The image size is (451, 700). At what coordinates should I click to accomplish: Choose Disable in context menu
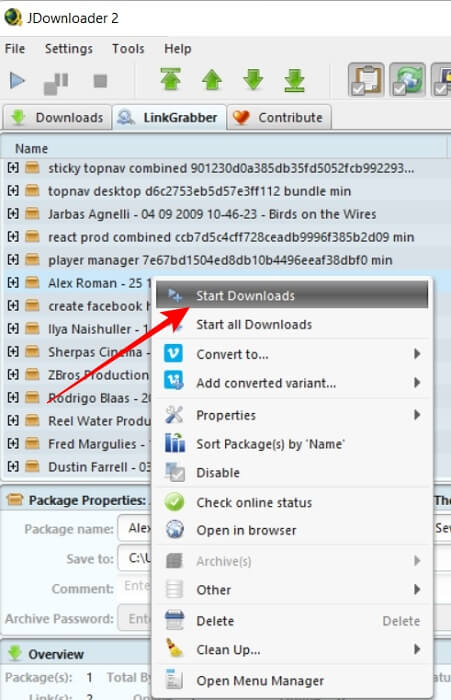(292, 472)
